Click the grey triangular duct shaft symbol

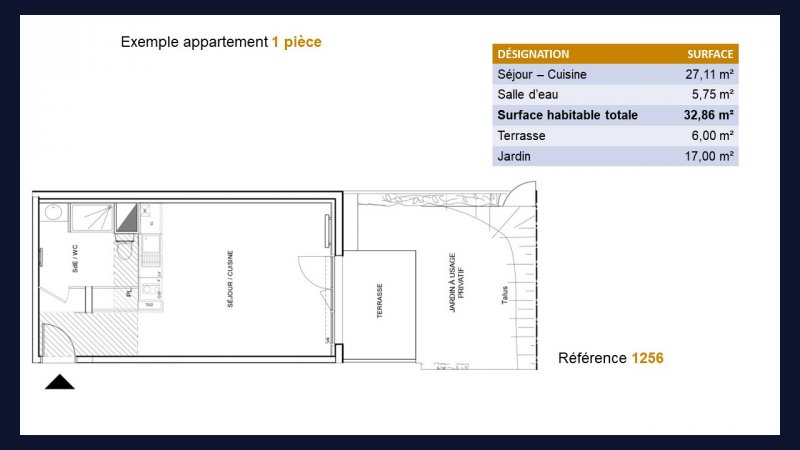(x=126, y=218)
